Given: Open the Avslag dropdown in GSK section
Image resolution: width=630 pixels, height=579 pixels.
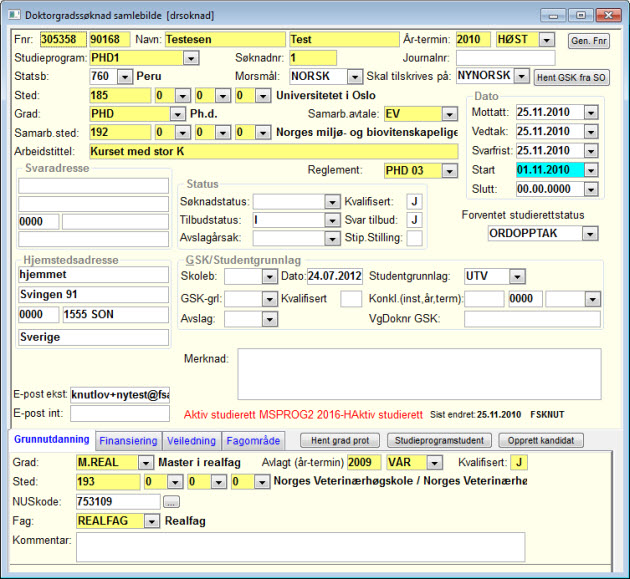Looking at the screenshot, I should coord(269,319).
